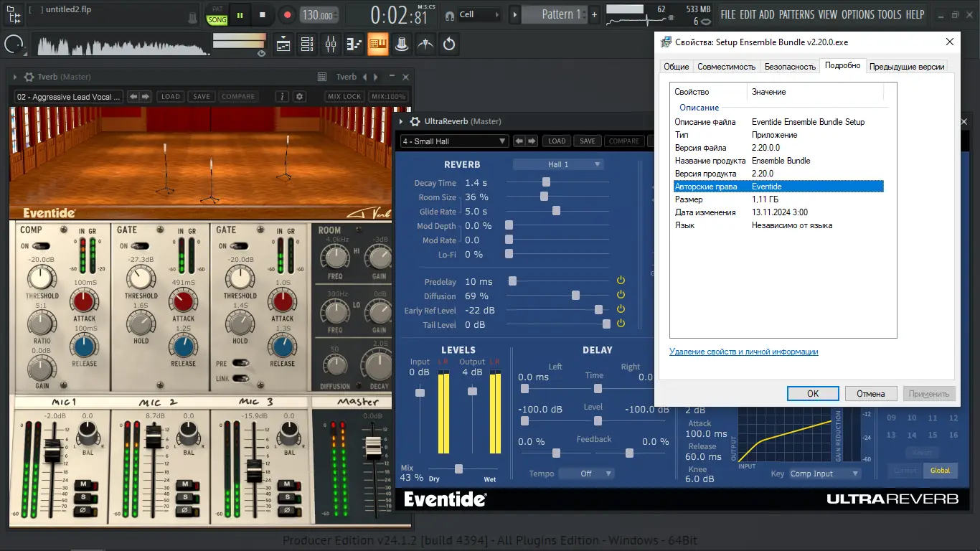Go to next UltraReverb preset arrow
Image resolution: width=980 pixels, height=551 pixels.
pyautogui.click(x=531, y=141)
